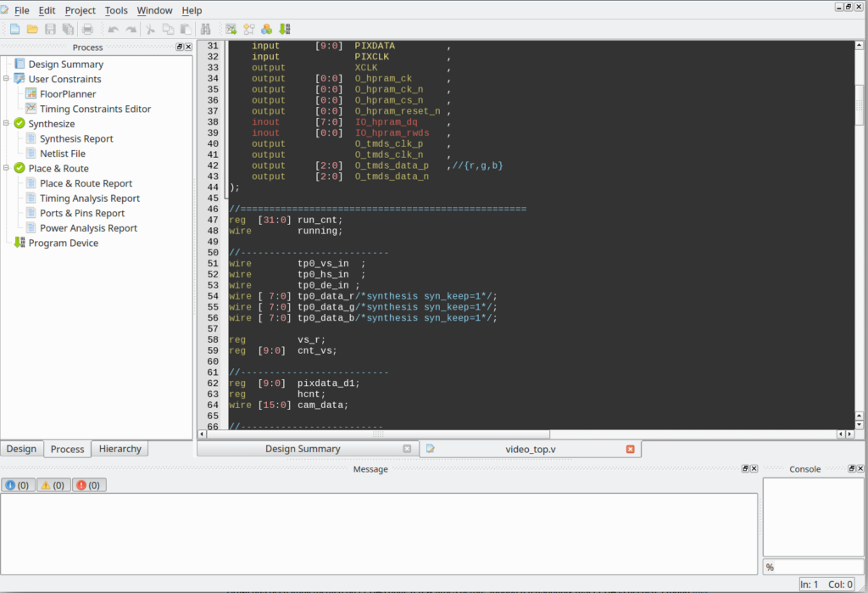
Task: Click the FloorPlanner grid icon
Action: point(31,93)
